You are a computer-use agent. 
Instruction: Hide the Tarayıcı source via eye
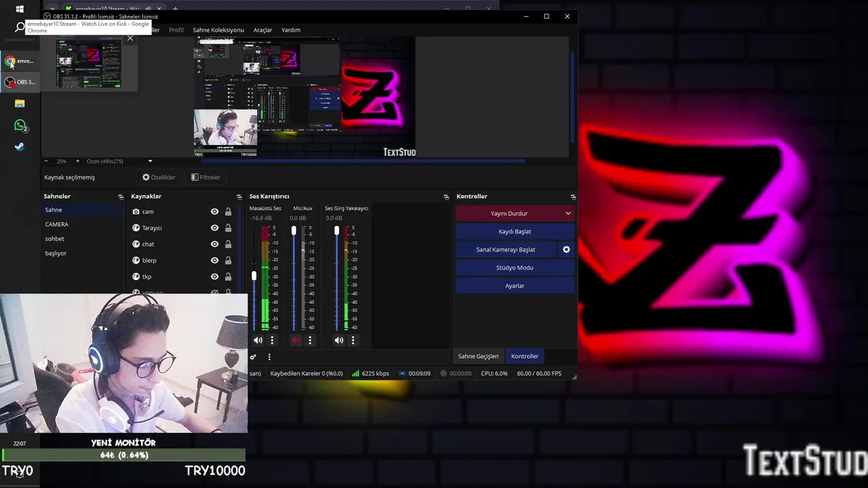tap(215, 228)
